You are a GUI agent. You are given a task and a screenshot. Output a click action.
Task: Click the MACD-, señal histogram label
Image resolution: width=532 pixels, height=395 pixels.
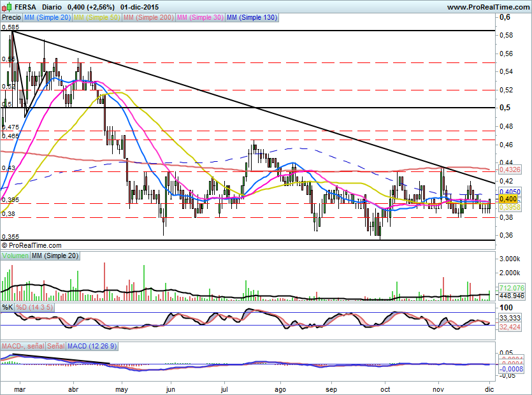[23, 346]
